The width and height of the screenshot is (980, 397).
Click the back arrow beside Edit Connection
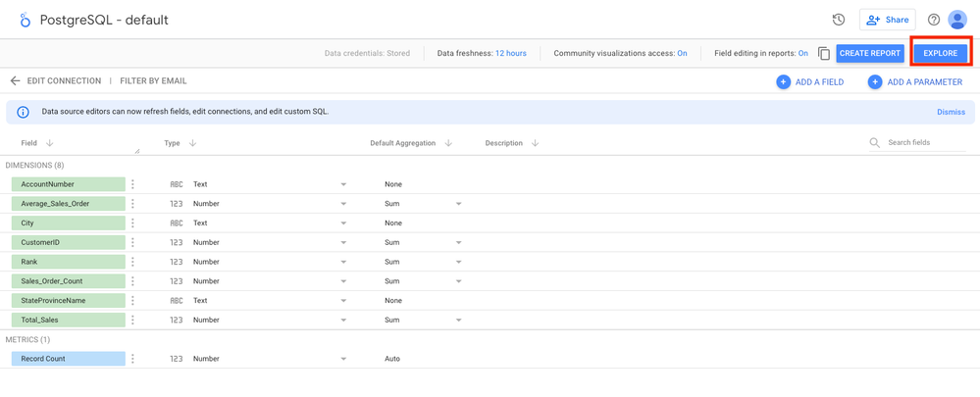coord(15,81)
